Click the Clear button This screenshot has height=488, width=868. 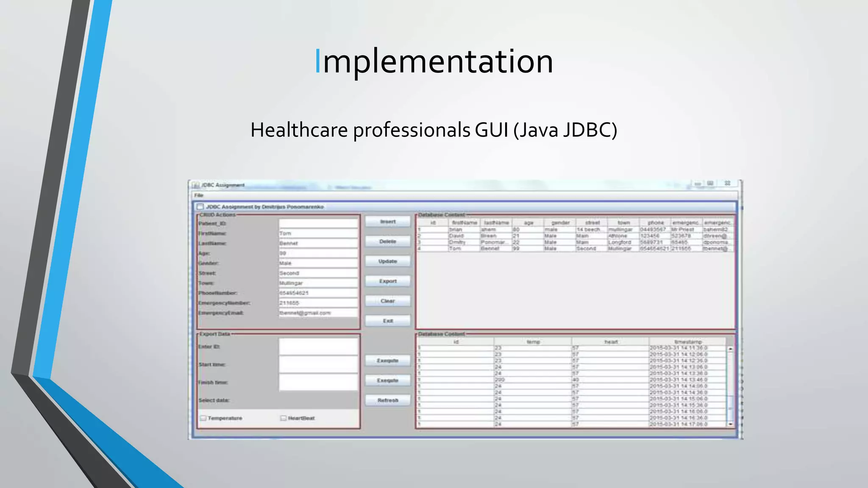pos(388,301)
